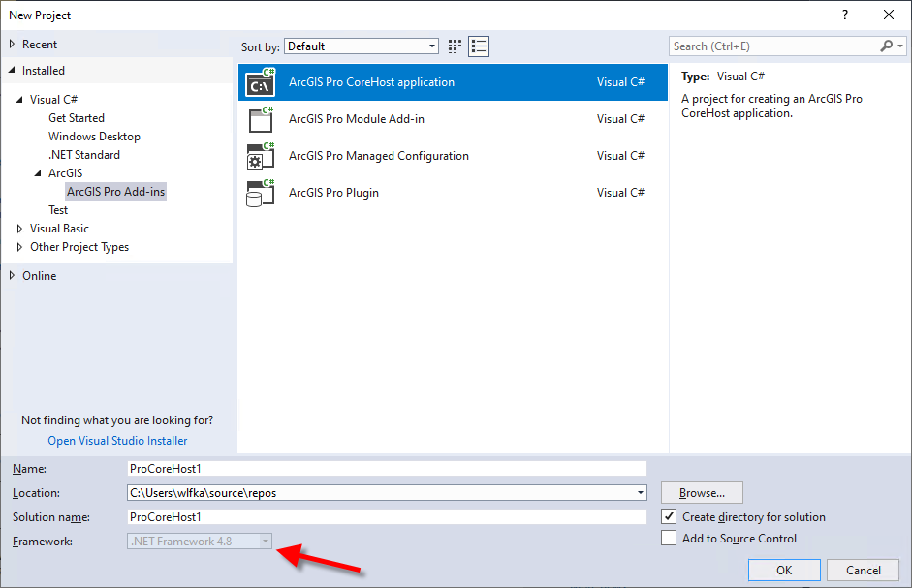The width and height of the screenshot is (912, 588).
Task: Switch to the Online templates section
Action: pos(40,275)
